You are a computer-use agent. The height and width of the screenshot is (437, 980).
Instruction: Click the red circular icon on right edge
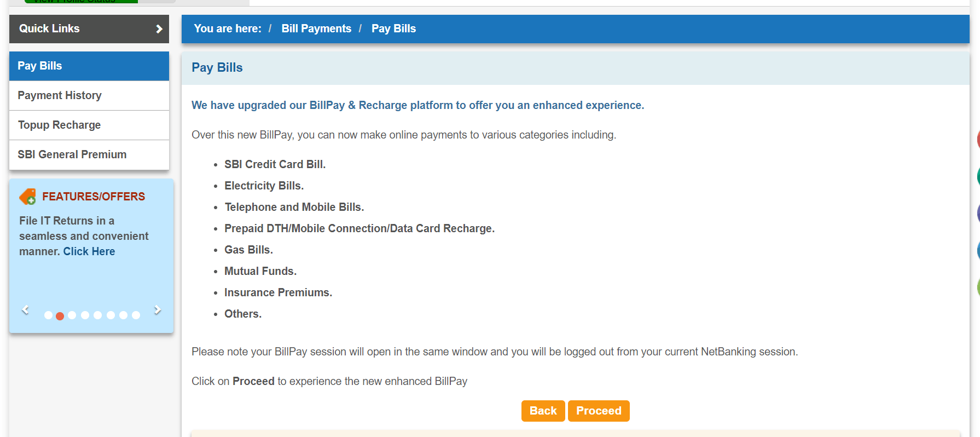pos(979,140)
